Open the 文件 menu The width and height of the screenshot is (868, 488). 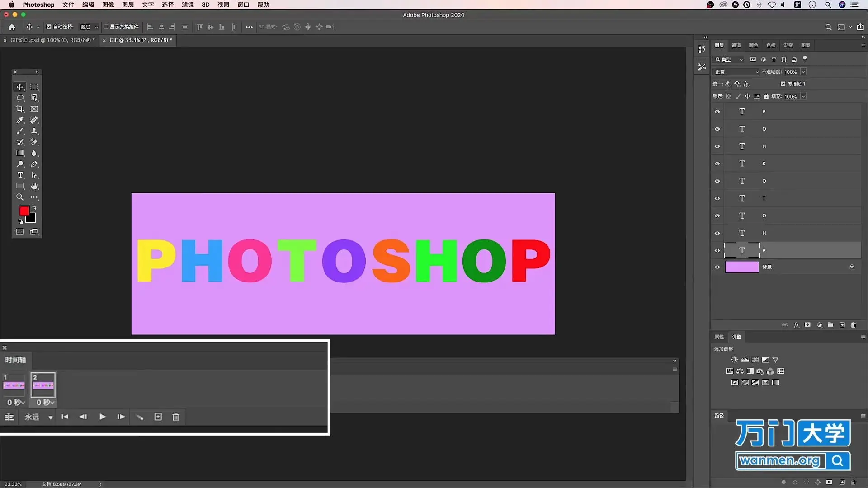tap(68, 5)
